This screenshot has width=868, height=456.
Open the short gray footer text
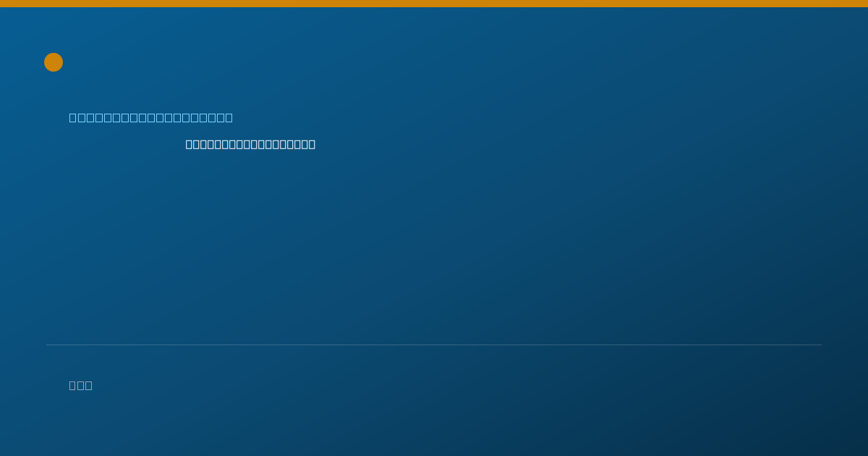(81, 385)
